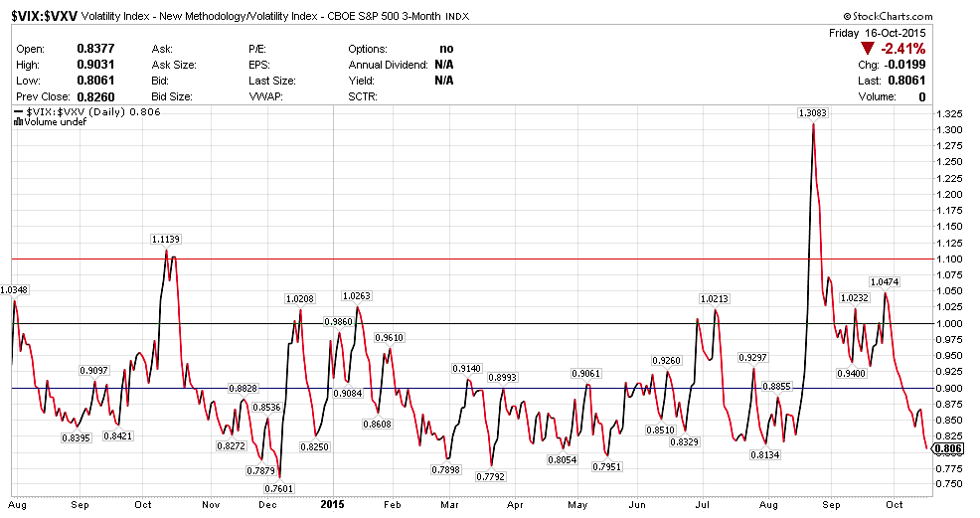
Task: Click the 0.9140 March peak label
Action: [x=467, y=369]
